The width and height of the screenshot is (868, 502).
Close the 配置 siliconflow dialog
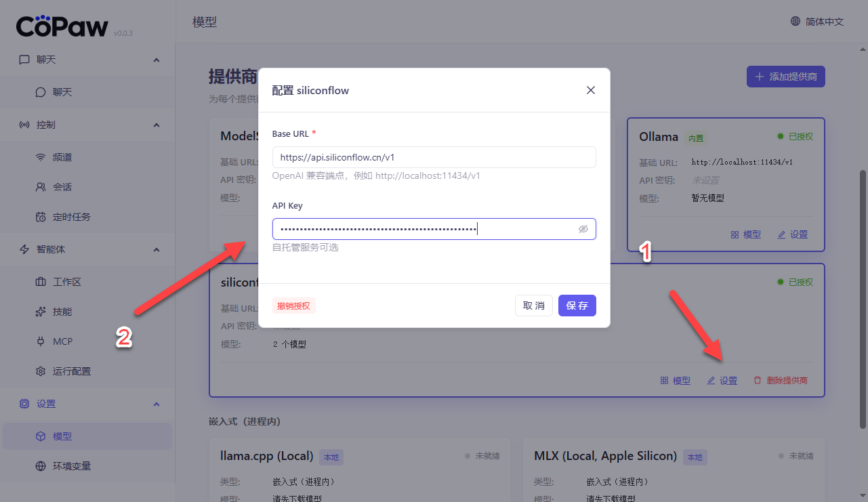tap(591, 90)
